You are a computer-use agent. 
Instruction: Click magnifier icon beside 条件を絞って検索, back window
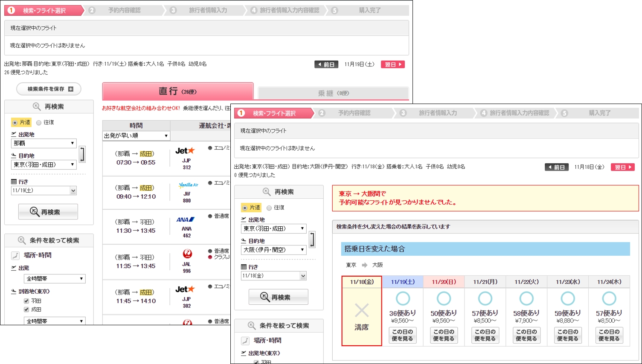(x=22, y=240)
